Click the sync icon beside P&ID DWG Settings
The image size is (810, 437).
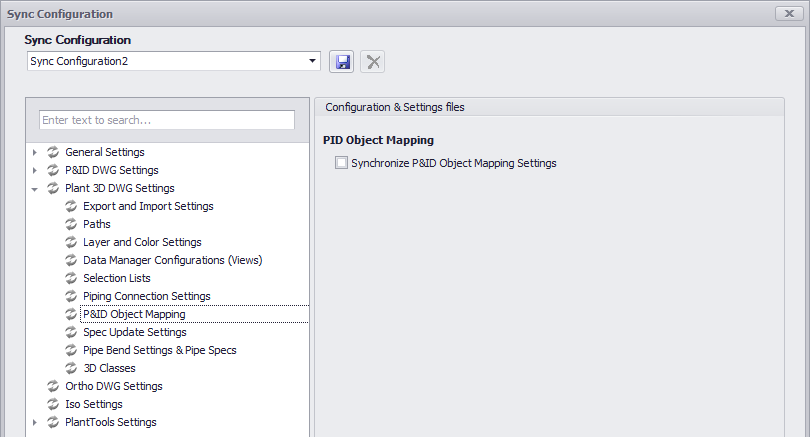[x=53, y=170]
